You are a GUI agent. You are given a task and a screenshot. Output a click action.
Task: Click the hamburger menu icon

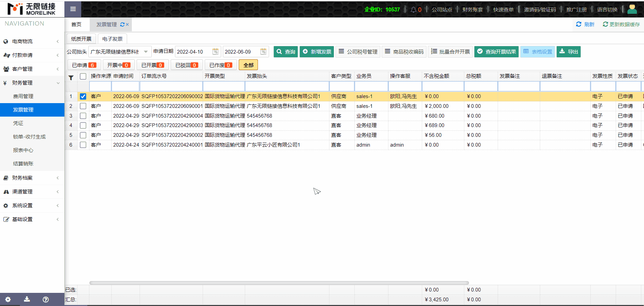click(x=73, y=9)
